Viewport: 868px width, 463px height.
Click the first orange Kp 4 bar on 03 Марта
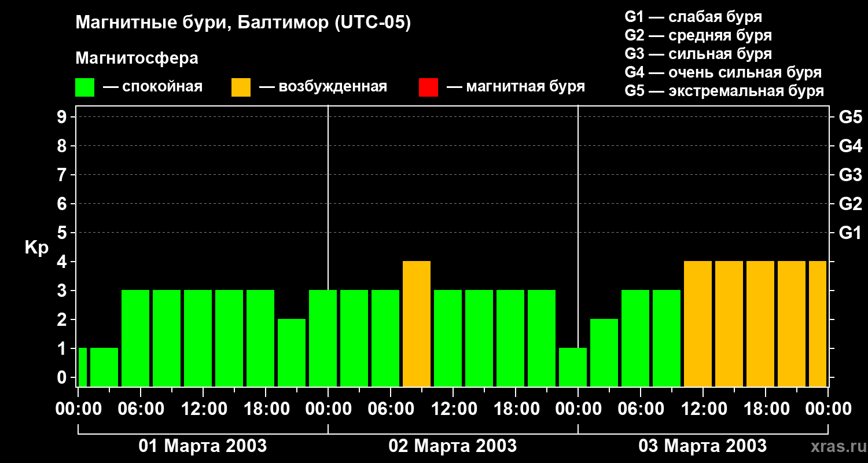click(698, 324)
